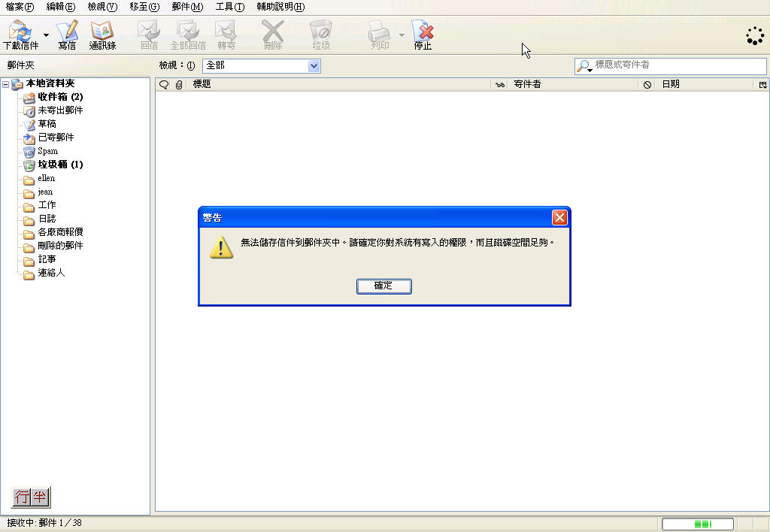Viewport: 770px width, 532px height.
Task: Open the column picker icon
Action: (x=762, y=84)
